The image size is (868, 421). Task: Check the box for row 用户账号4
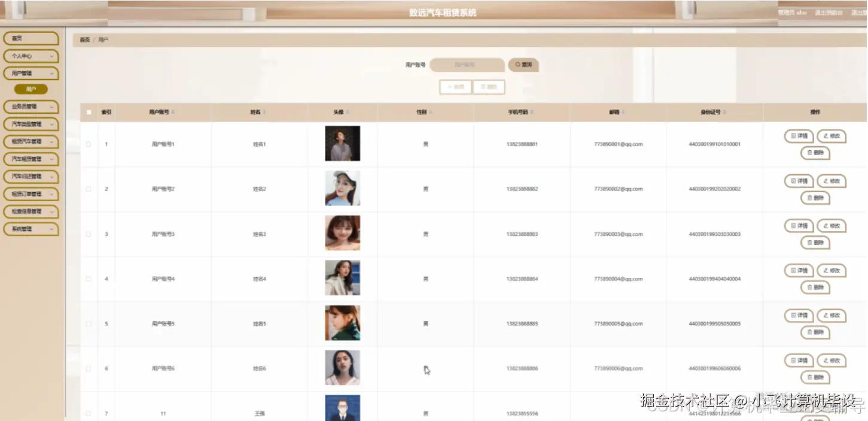89,279
